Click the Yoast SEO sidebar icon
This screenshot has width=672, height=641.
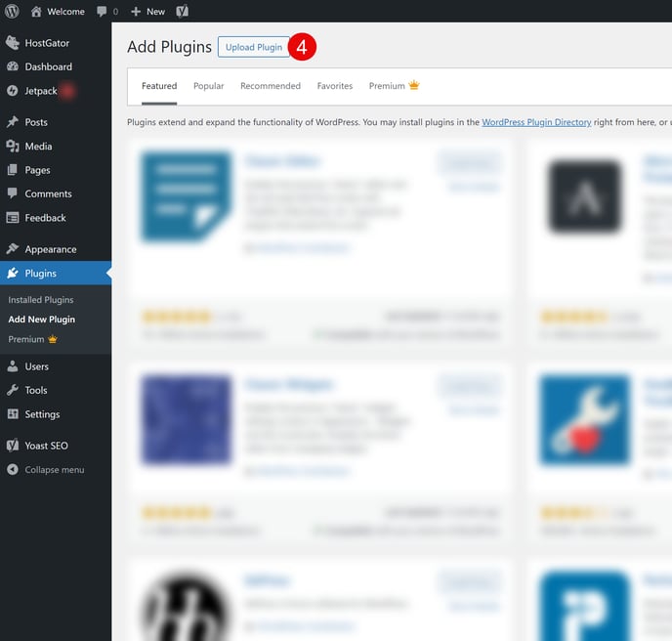13,446
